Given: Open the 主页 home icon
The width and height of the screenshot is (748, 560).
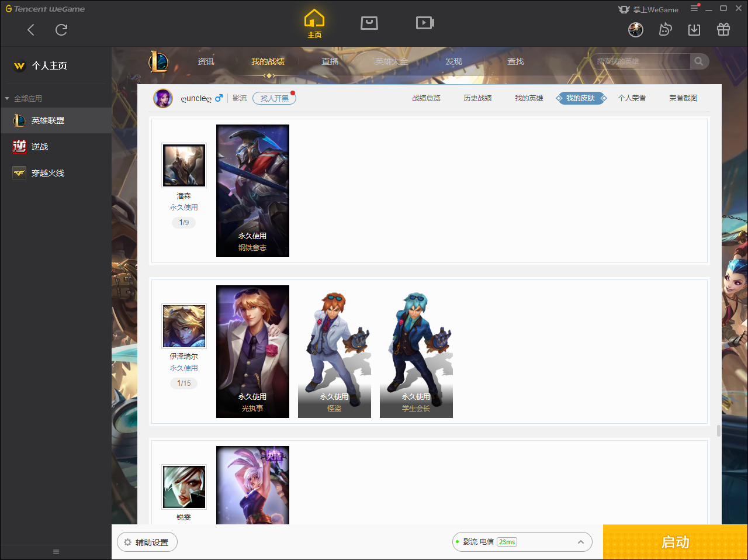Looking at the screenshot, I should click(314, 24).
